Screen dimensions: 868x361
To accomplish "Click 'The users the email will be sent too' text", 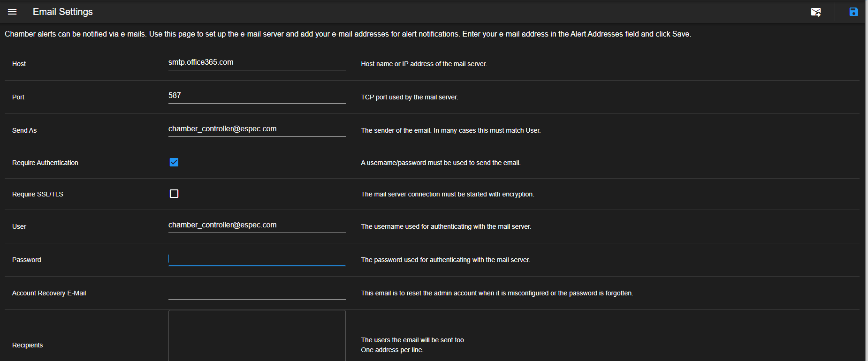I will tap(413, 340).
